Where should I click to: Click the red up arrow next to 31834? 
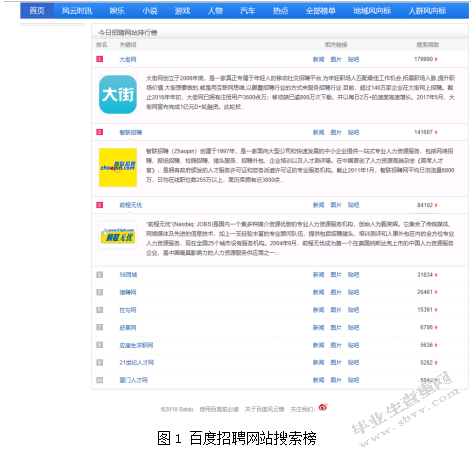(436, 275)
